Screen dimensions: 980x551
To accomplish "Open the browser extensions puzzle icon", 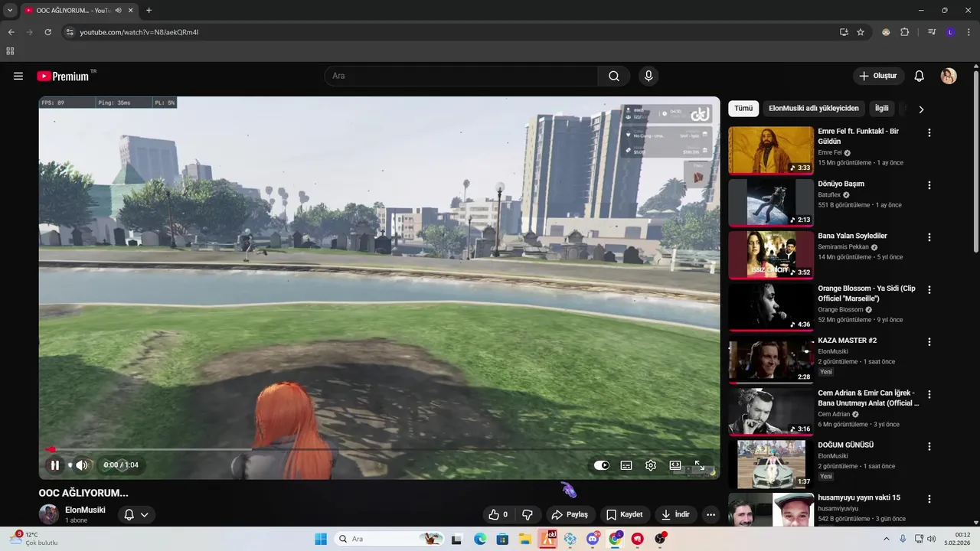I will tap(904, 32).
